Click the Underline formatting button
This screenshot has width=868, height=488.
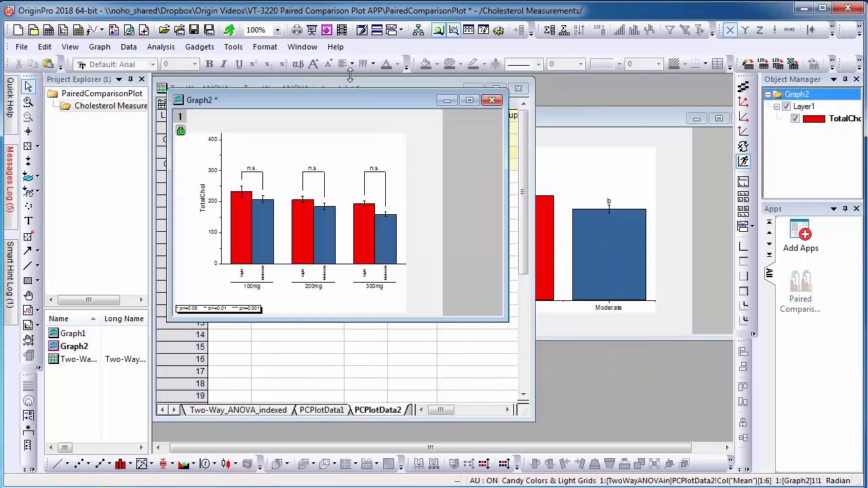239,64
